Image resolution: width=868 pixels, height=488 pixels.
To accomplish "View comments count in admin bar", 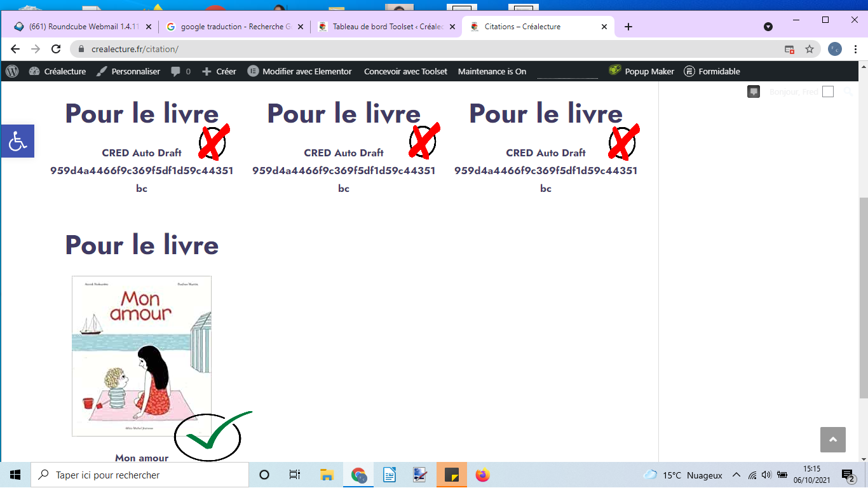I will pyautogui.click(x=180, y=71).
